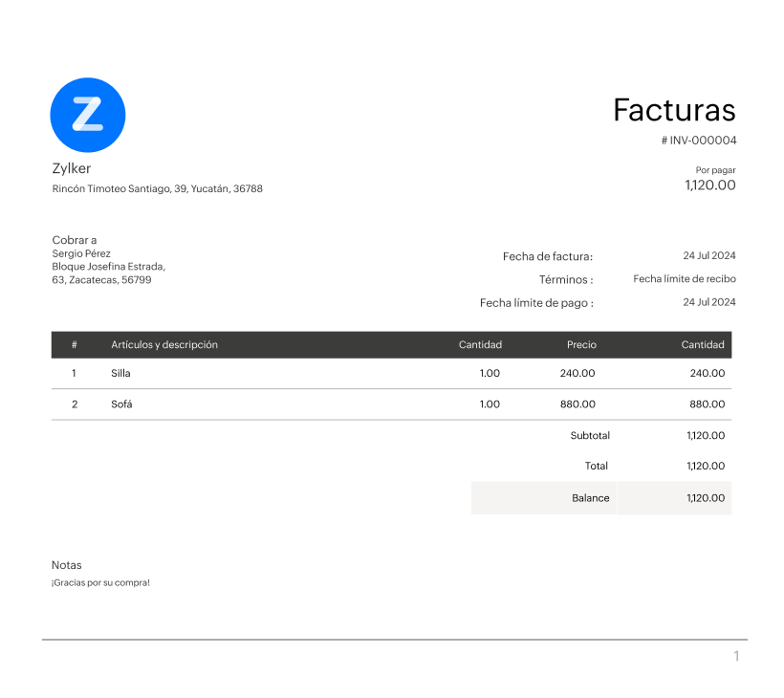Click the Balance row label
Viewport: 784px width, 698px height.
[x=590, y=498]
